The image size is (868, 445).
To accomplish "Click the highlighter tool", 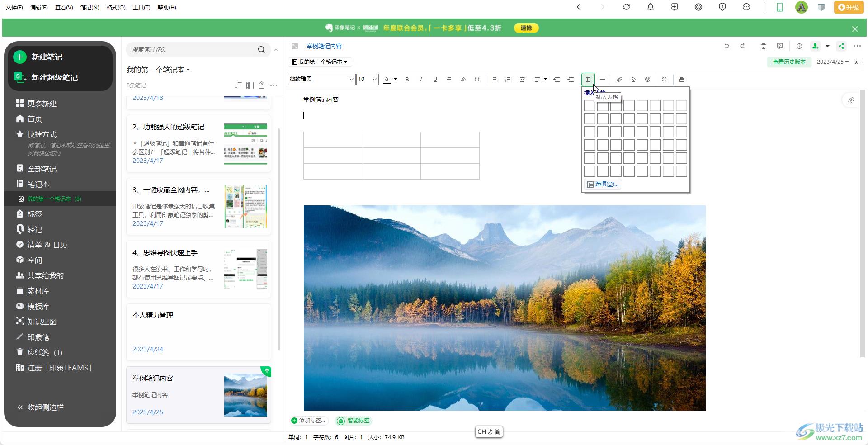I will [x=463, y=79].
